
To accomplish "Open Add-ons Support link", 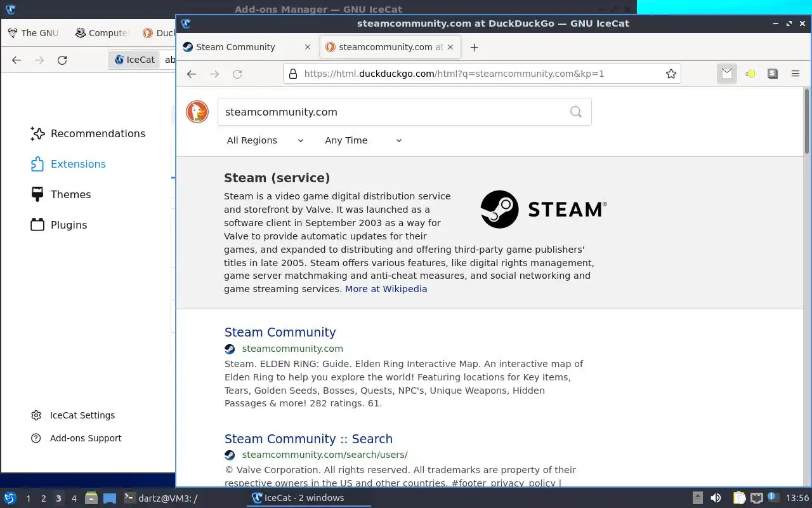I will click(77, 438).
